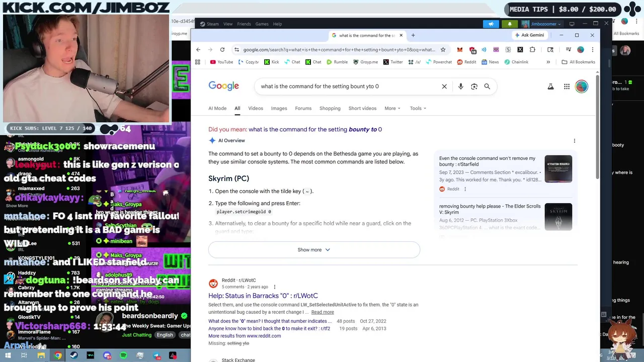The height and width of the screenshot is (362, 644).
Task: Open Chrome media controls icon
Action: coord(568,49)
